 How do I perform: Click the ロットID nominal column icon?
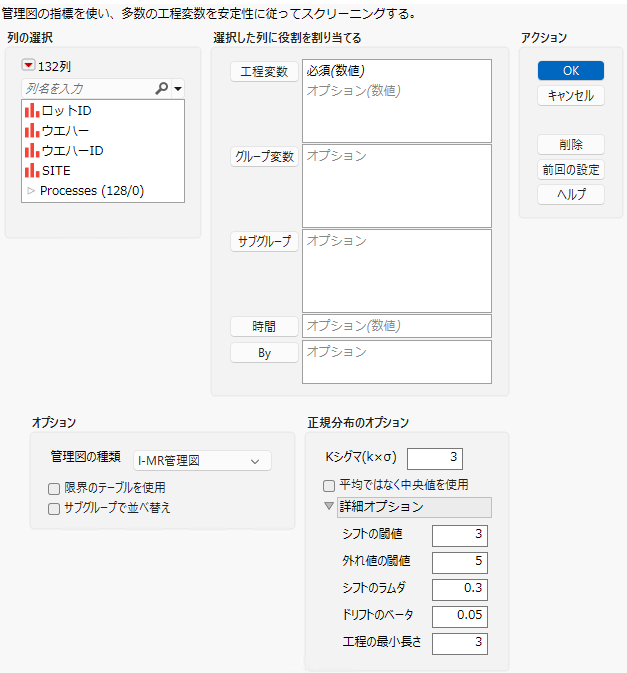[32, 111]
